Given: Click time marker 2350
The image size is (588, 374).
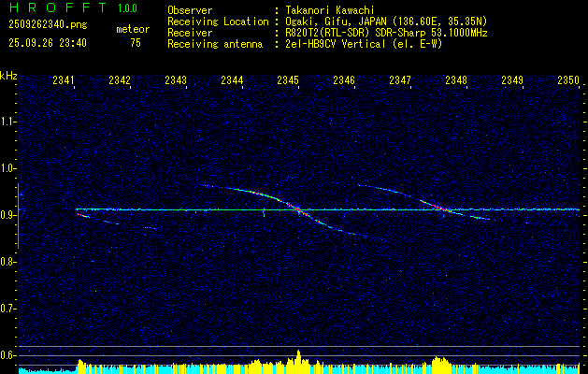Looking at the screenshot, I should (568, 79).
